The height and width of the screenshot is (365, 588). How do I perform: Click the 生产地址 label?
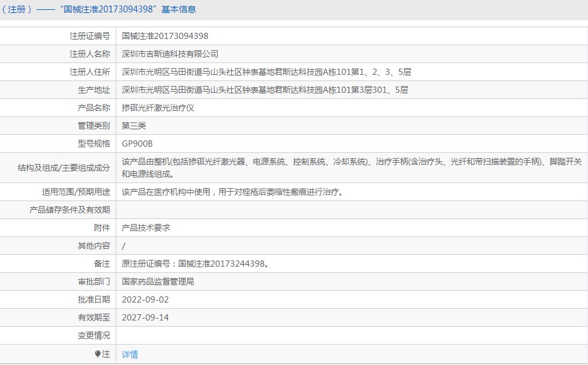94,90
